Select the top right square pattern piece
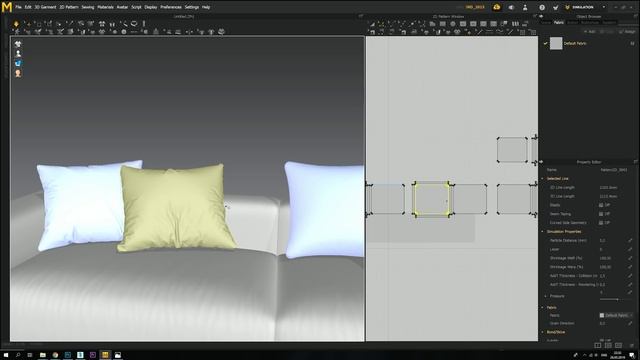 click(x=512, y=150)
